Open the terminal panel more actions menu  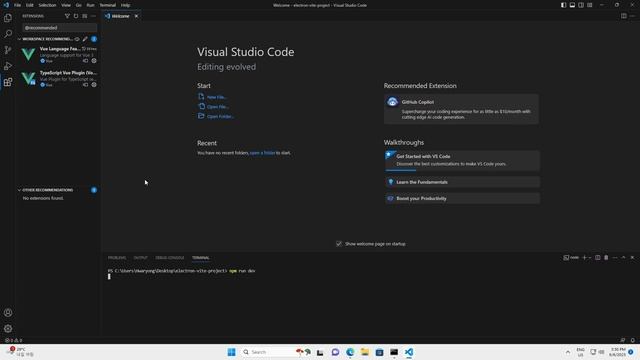click(615, 258)
